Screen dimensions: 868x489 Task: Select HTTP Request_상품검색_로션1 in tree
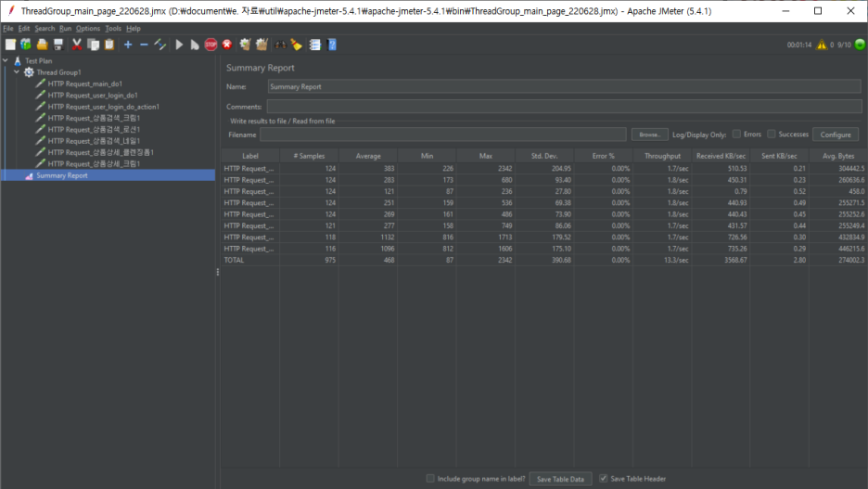click(94, 130)
